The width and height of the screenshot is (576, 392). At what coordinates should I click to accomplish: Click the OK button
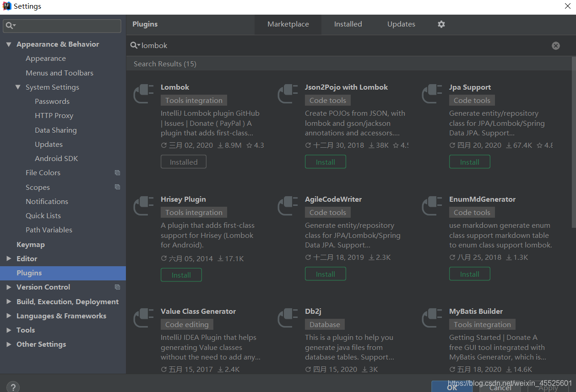click(451, 387)
